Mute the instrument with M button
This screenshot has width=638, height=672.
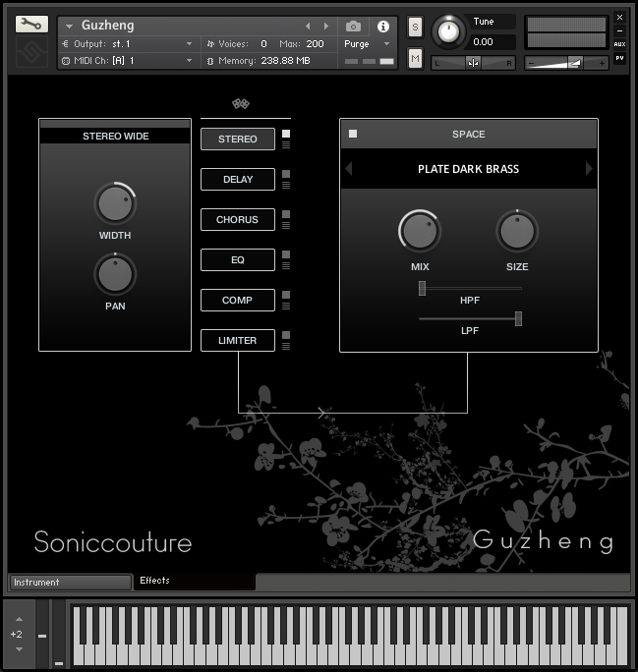[x=415, y=58]
